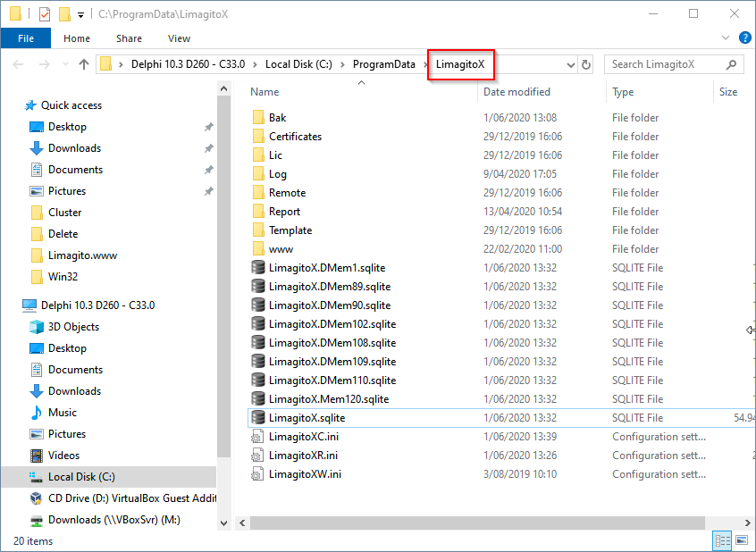Click 3D Objects cube icon
The width and height of the screenshot is (756, 552).
coord(37,327)
